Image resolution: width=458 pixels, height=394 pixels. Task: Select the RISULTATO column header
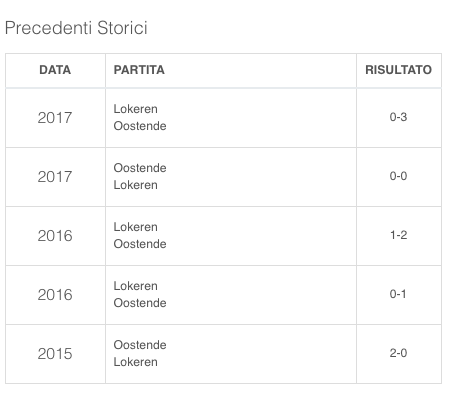click(398, 70)
